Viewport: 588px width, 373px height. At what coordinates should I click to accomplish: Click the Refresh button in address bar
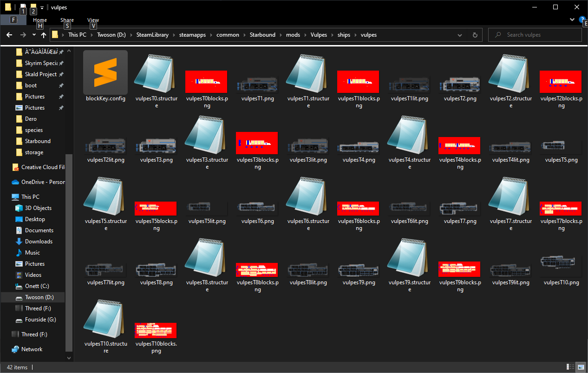[x=475, y=35]
